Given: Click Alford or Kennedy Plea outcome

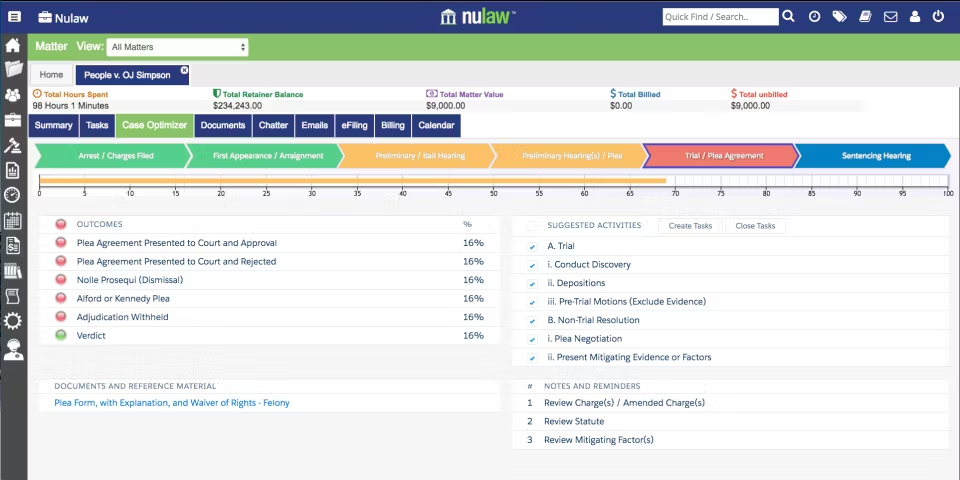Looking at the screenshot, I should (123, 299).
